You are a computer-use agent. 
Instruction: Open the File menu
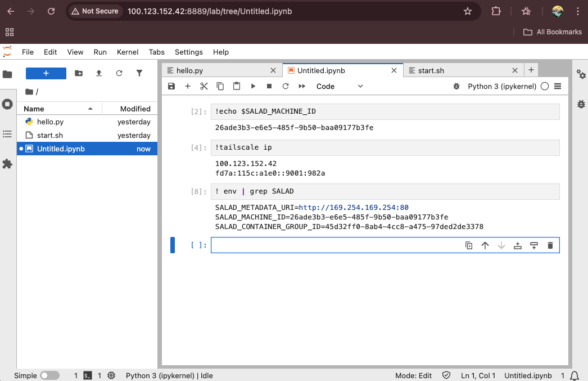tap(28, 52)
